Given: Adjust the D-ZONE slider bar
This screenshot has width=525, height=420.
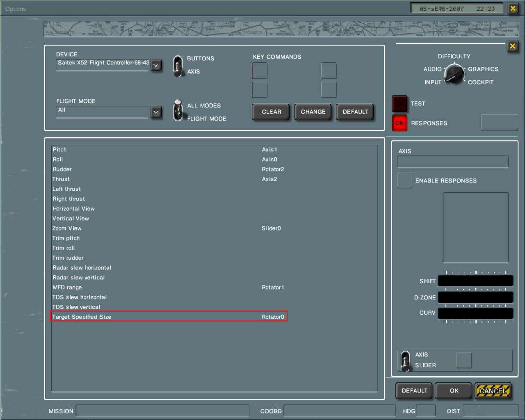Looking at the screenshot, I should coord(476,297).
